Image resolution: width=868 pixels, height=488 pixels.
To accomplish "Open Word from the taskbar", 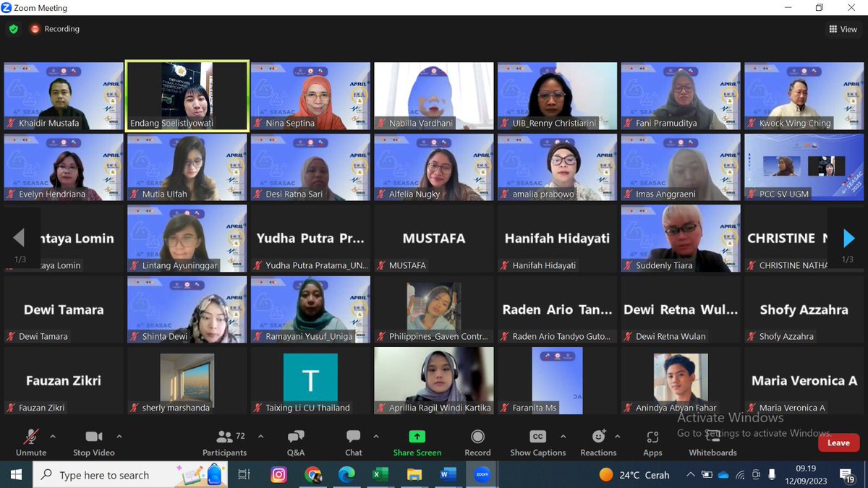I will pyautogui.click(x=448, y=475).
